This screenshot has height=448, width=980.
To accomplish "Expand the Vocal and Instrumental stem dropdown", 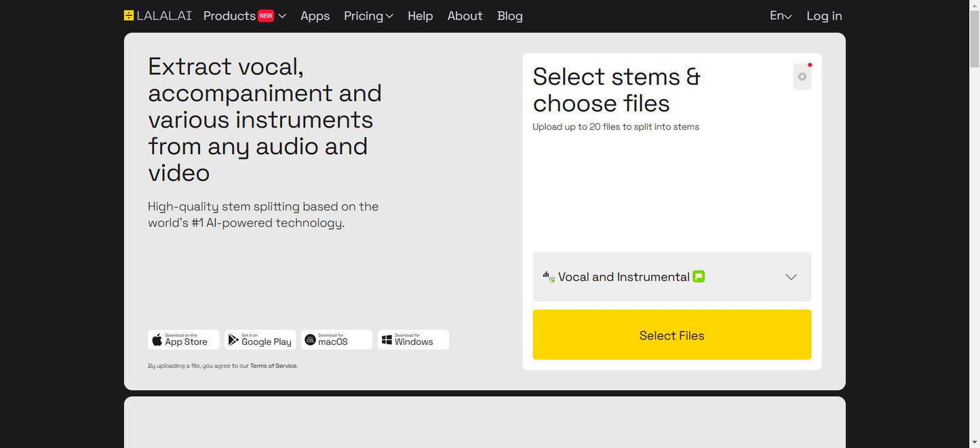I will (x=790, y=277).
